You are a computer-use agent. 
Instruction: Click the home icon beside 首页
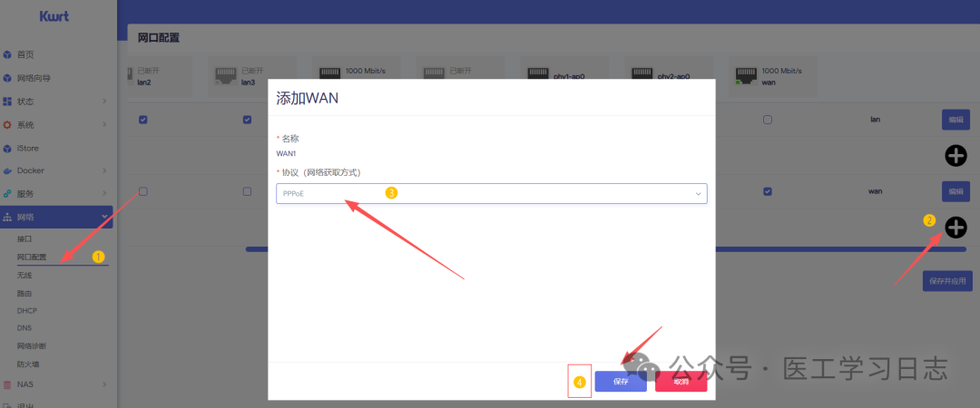coord(7,55)
